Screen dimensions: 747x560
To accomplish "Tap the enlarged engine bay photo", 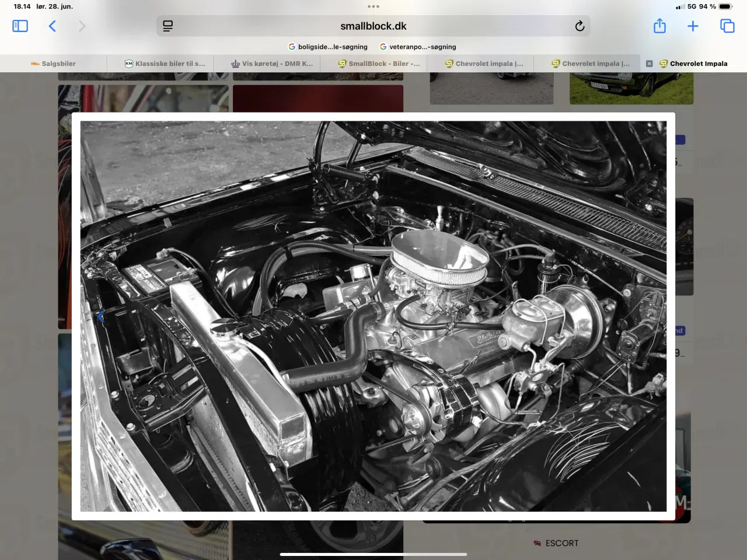I will 373,316.
